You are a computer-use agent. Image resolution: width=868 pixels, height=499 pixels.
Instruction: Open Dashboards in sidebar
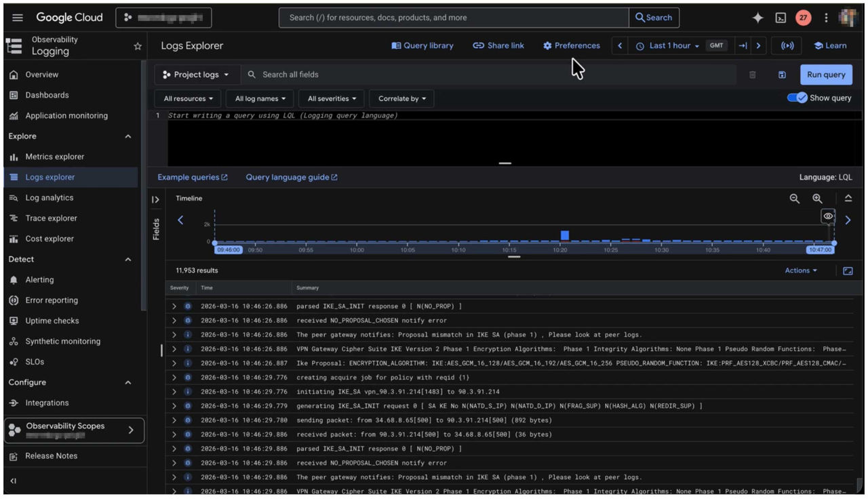coord(70,95)
